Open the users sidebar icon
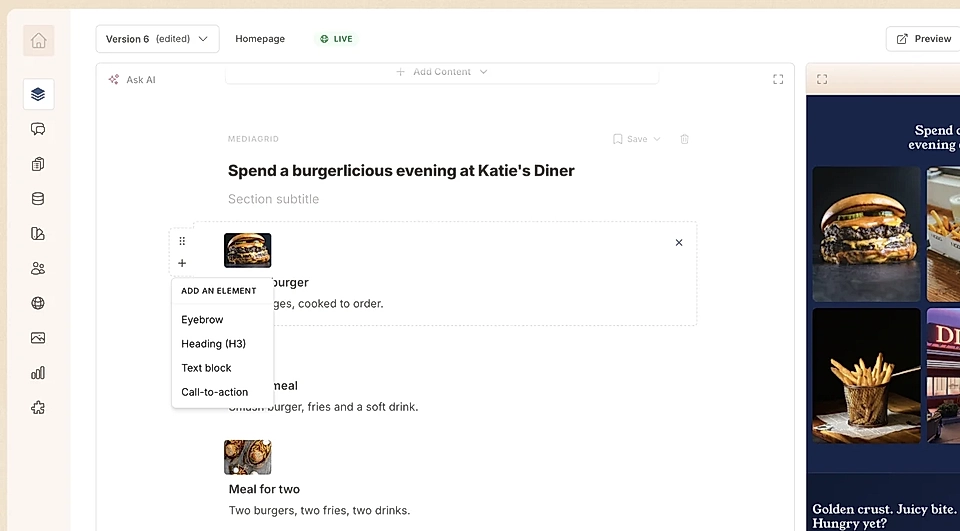 (x=38, y=268)
